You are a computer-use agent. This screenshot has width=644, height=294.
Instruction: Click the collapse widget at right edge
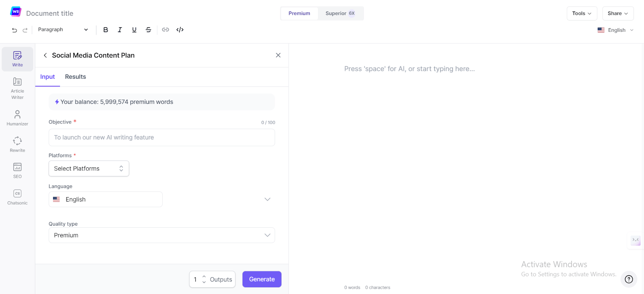point(636,240)
